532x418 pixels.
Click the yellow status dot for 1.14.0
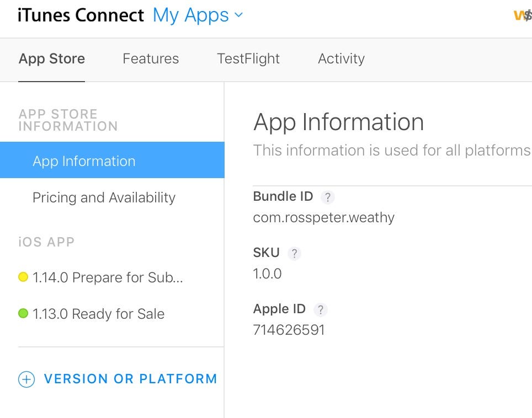click(x=23, y=277)
